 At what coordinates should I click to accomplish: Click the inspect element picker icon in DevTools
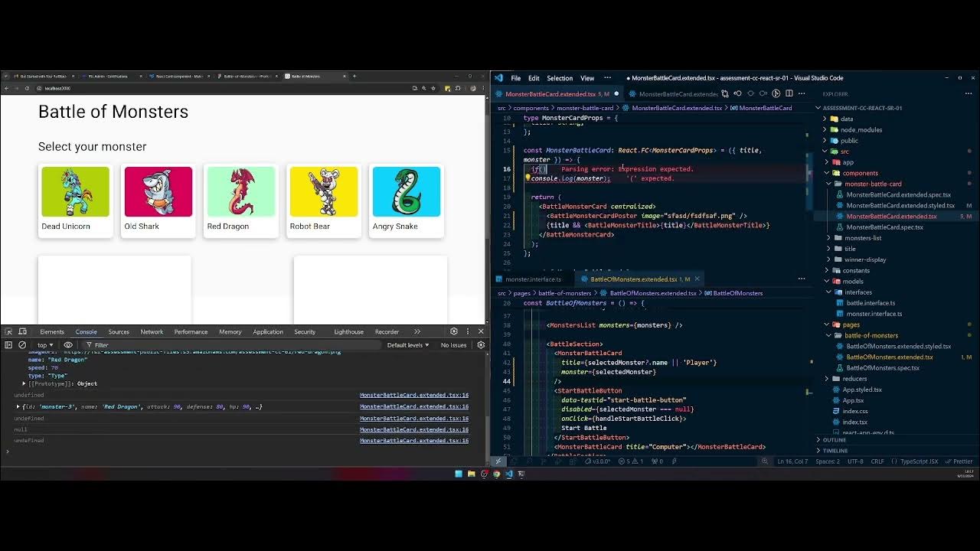click(x=8, y=331)
